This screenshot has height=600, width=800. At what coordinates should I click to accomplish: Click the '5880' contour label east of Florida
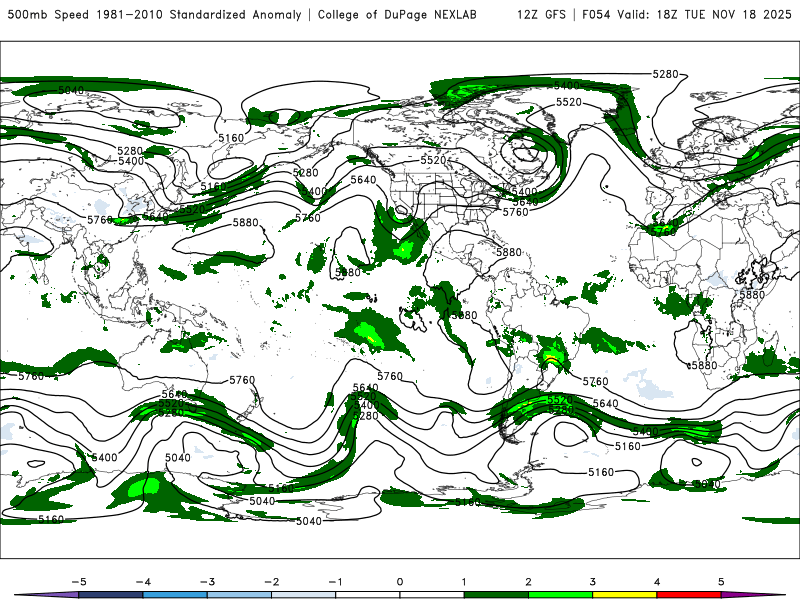509,252
